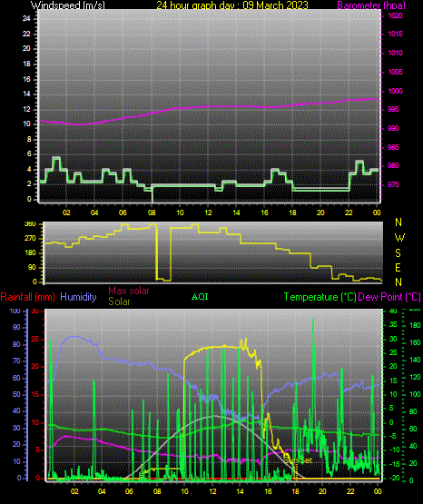The width and height of the screenshot is (423, 504).
Task: Click the "Barometer (hpa)" axis title
Action: click(x=371, y=5)
